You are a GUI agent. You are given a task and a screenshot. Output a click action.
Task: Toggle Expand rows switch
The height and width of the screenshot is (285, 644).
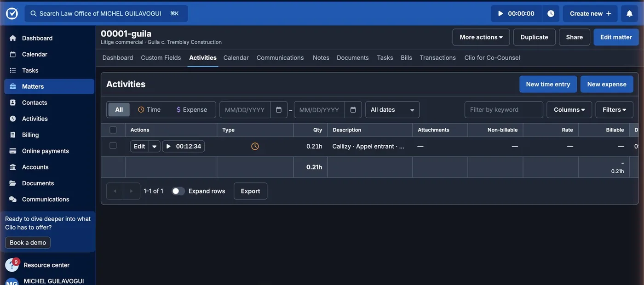(x=178, y=191)
